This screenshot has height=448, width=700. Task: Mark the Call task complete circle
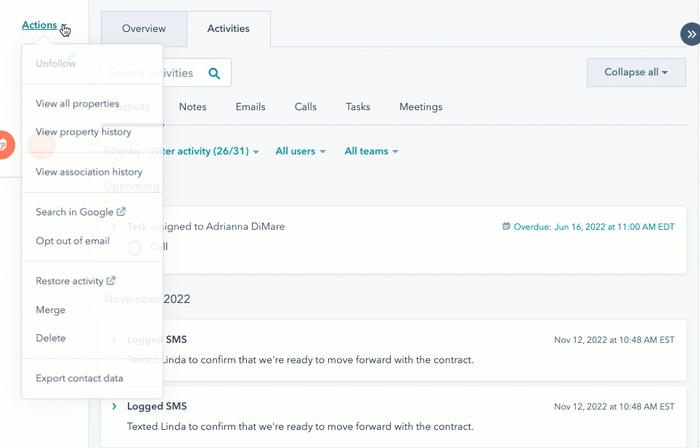(134, 247)
